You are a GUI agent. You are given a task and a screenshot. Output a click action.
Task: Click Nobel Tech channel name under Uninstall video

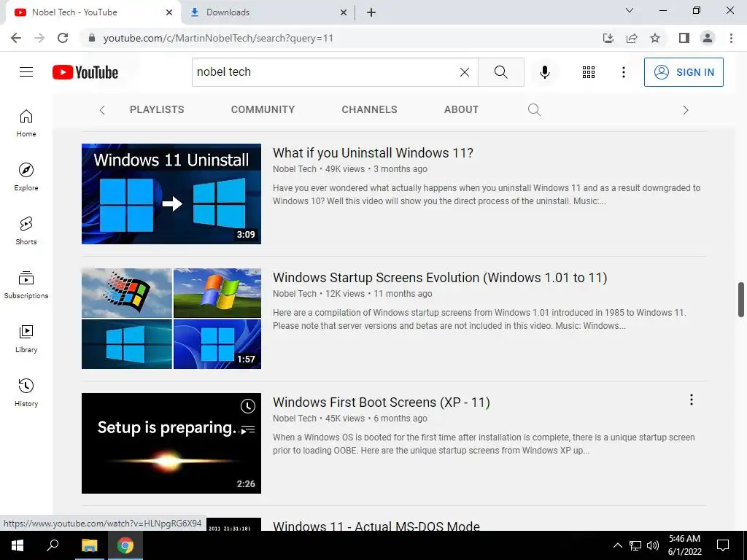pyautogui.click(x=295, y=169)
